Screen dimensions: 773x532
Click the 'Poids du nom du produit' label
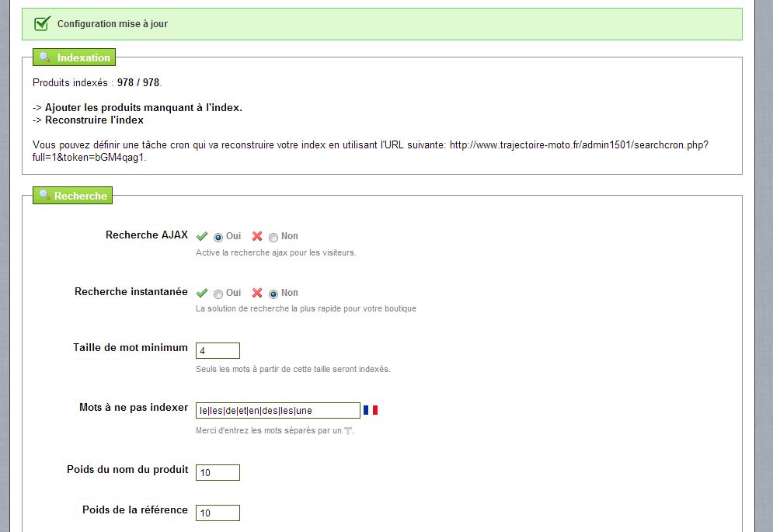click(x=127, y=469)
